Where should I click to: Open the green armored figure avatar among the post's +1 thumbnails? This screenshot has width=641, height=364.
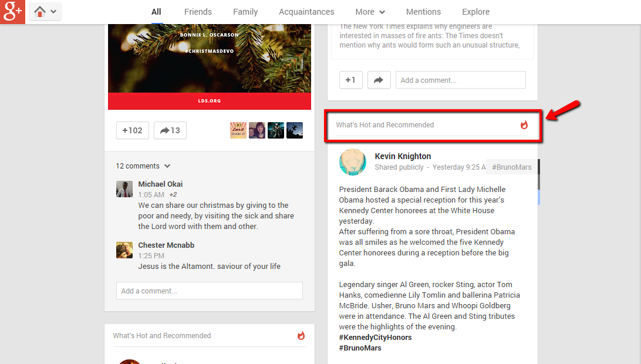click(276, 130)
